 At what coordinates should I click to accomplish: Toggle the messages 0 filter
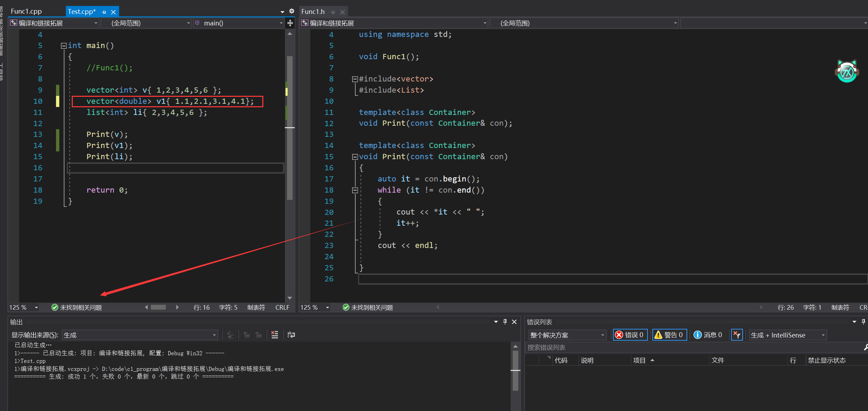click(708, 335)
